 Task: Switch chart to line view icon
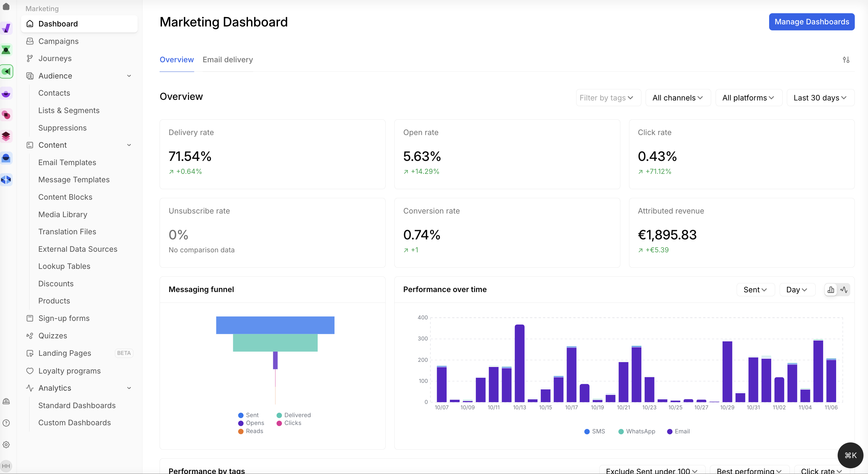coord(844,290)
